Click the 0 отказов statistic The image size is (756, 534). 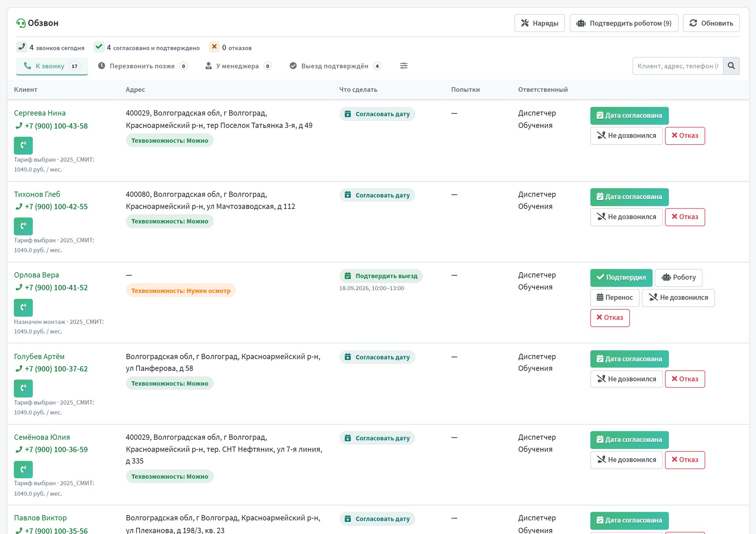tap(231, 48)
